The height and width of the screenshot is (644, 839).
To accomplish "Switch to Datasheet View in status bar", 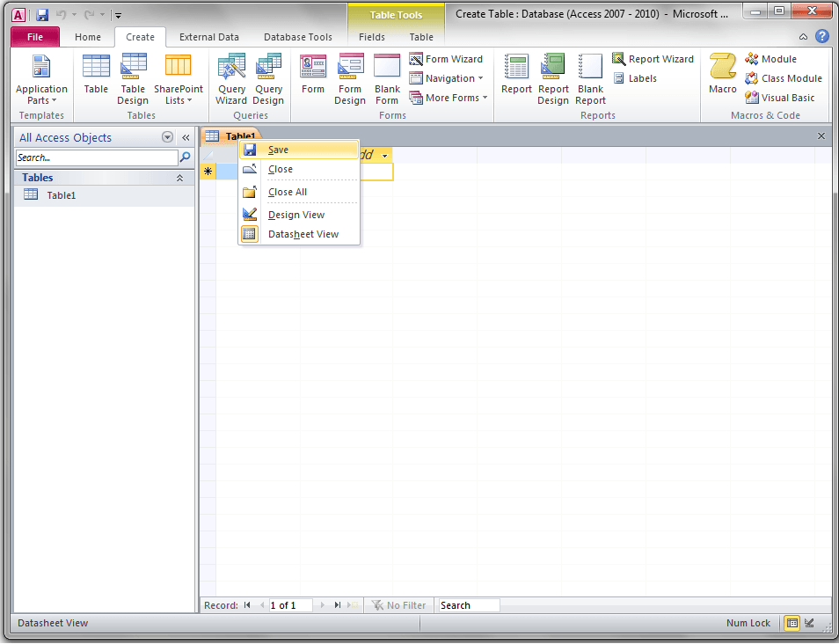I will point(792,623).
